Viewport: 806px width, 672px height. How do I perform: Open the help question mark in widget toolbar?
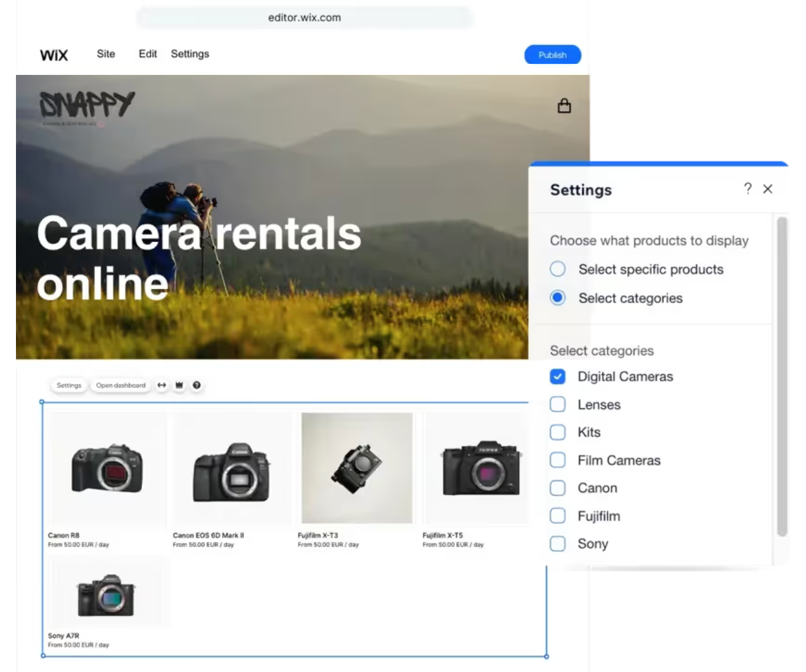tap(197, 385)
